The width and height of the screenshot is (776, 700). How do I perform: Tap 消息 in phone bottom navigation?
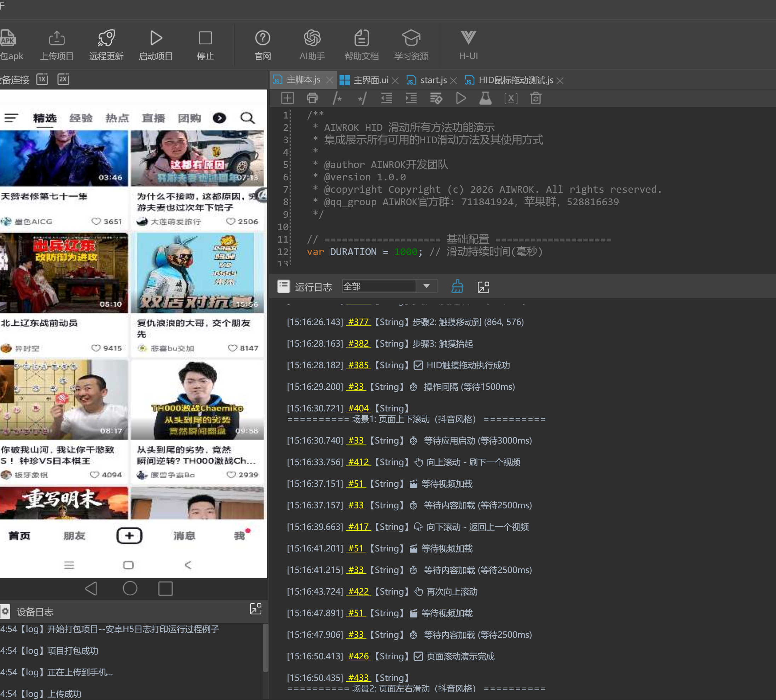point(184,536)
